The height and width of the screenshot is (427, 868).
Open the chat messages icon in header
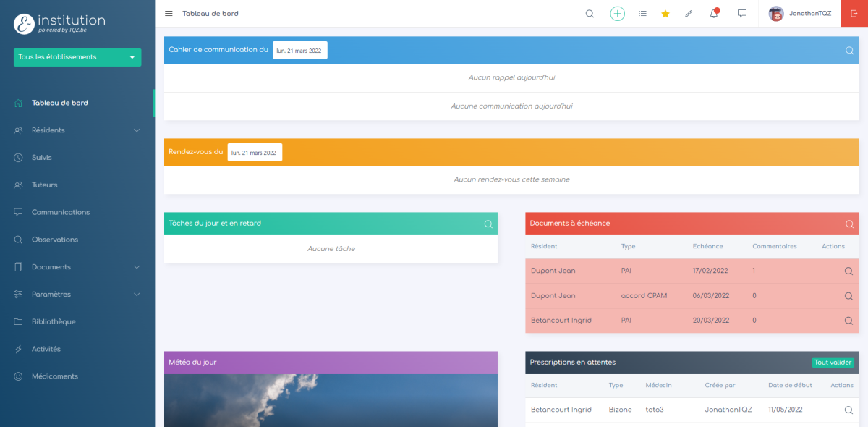coord(741,14)
